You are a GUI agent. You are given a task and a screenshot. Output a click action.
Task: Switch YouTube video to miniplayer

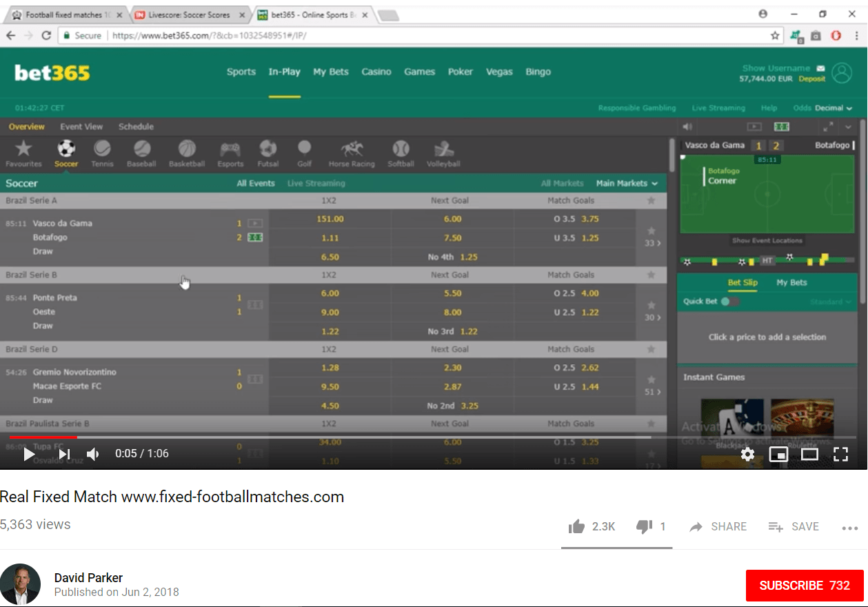(778, 454)
